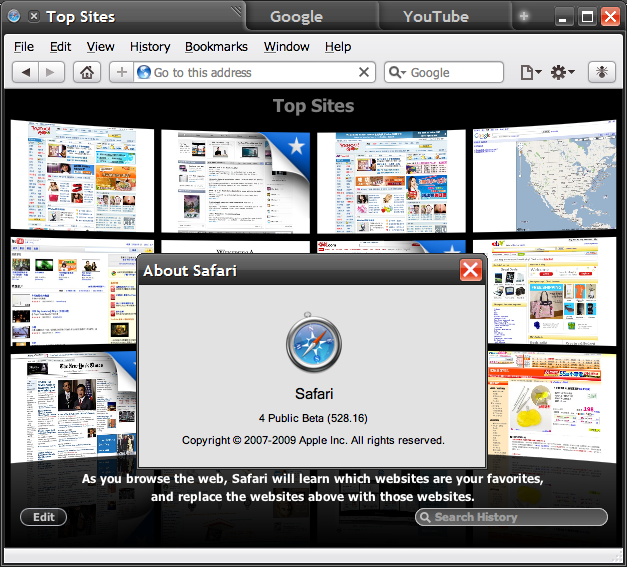Viewport: 627px width, 567px height.
Task: Click the copyright Apple Inc. text
Action: (313, 440)
